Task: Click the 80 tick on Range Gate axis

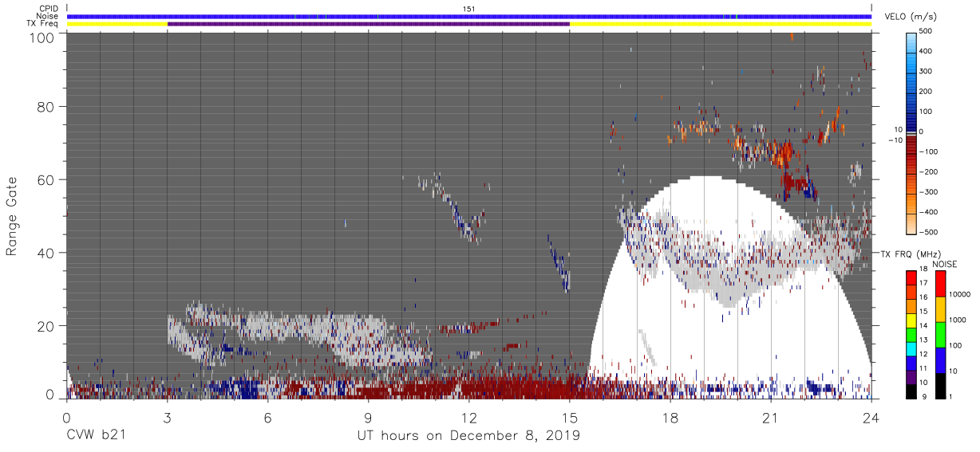Action: point(45,107)
